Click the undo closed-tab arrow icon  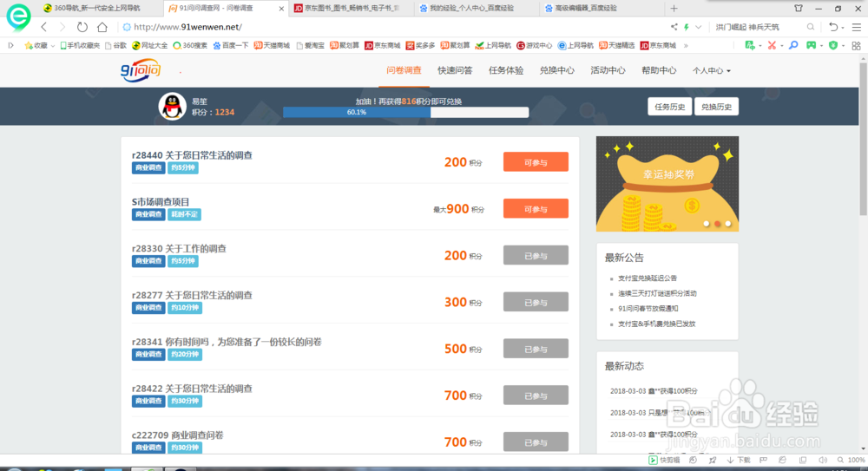point(833,27)
